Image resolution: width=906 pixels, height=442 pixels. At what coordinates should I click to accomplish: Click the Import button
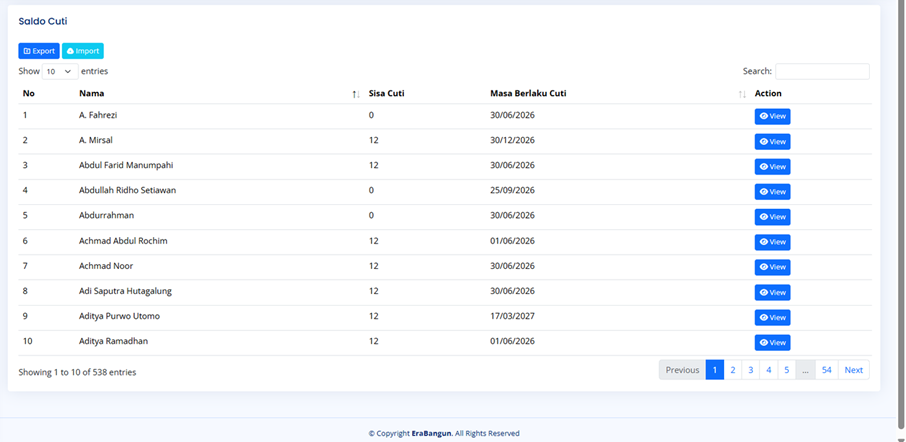(x=83, y=51)
